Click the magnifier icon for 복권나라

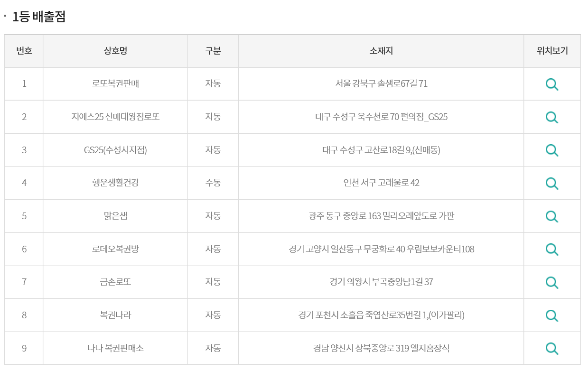tap(551, 315)
